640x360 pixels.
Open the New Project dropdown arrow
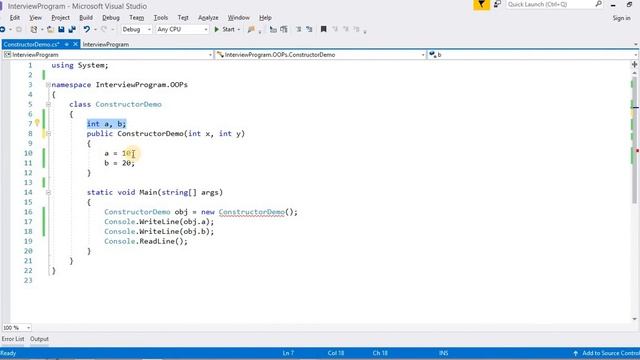tap(42, 29)
